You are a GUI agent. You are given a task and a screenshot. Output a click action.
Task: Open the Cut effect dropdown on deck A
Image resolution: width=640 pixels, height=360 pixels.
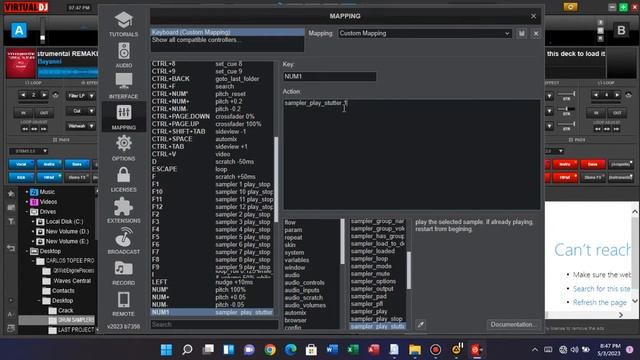coord(81,111)
